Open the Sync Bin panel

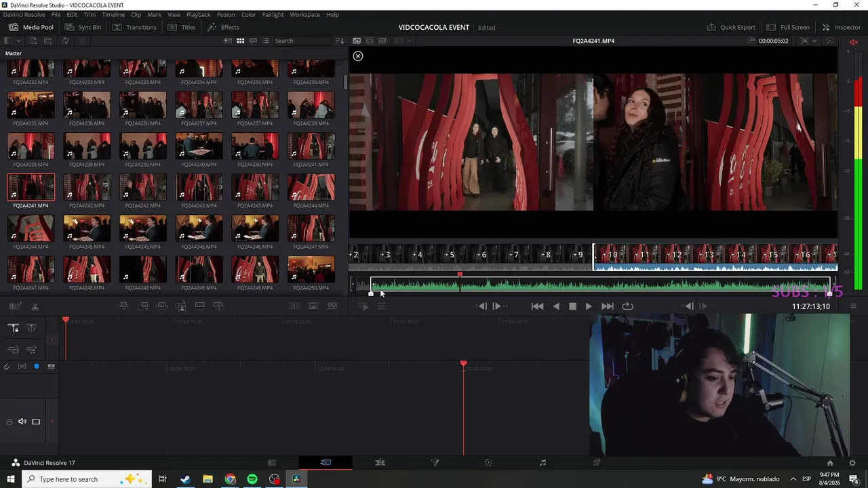pyautogui.click(x=83, y=27)
